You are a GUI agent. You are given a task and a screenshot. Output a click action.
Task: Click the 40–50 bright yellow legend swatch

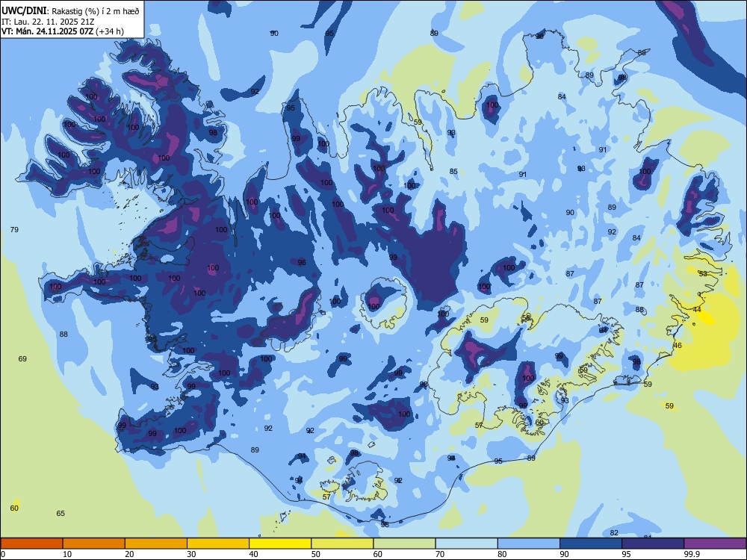tap(280, 544)
